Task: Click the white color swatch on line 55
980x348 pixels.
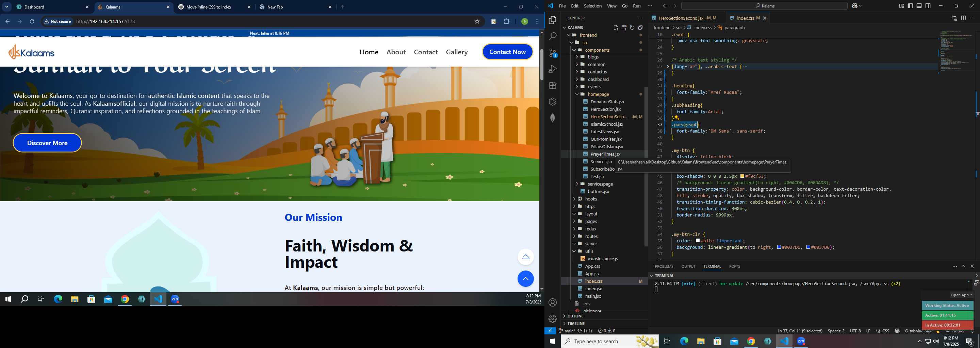Action: tap(698, 241)
